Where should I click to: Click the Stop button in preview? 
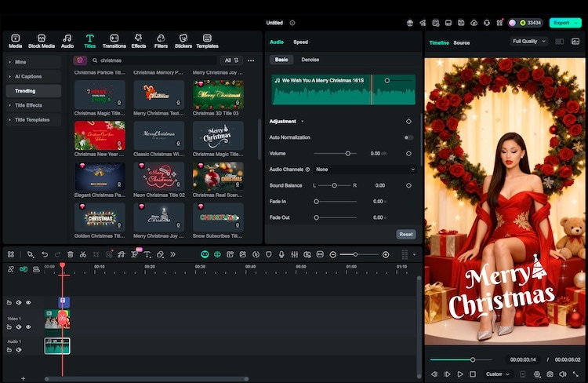click(x=473, y=374)
